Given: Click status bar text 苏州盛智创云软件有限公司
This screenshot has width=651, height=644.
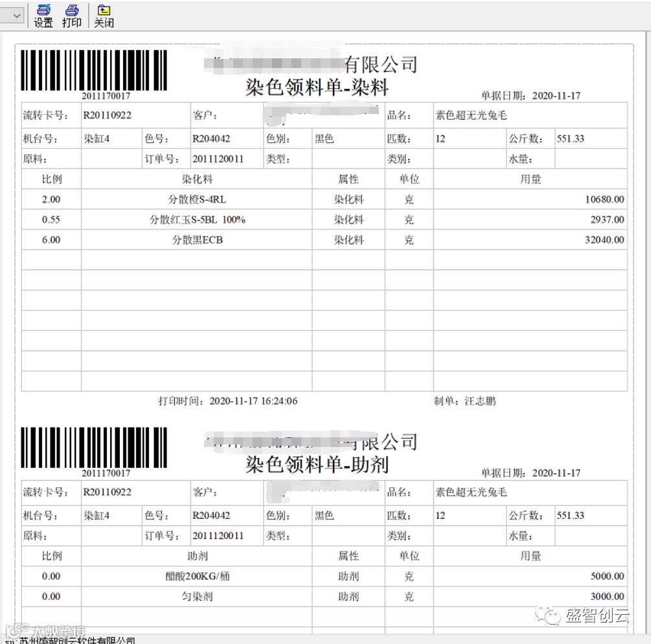Looking at the screenshot, I should click(77, 640).
